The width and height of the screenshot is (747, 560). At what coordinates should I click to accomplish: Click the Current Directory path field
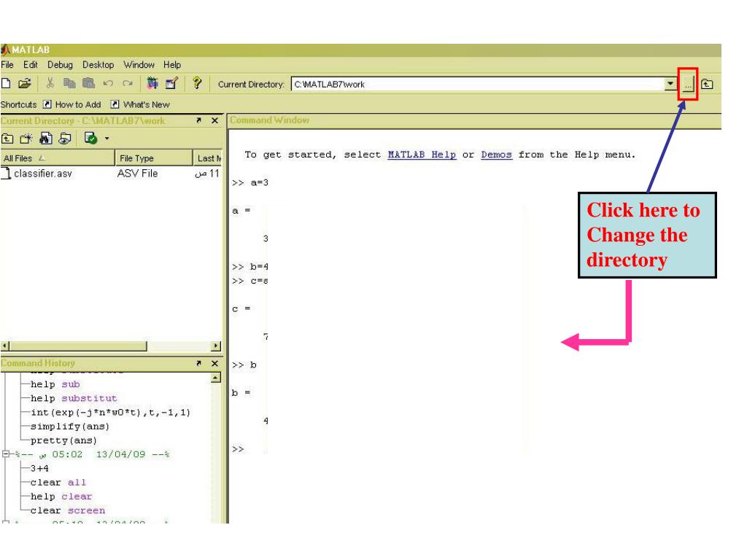(479, 85)
